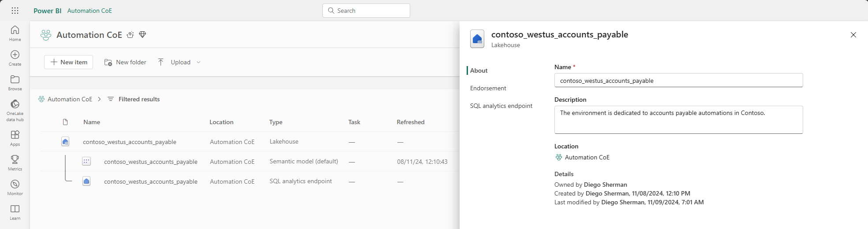The width and height of the screenshot is (868, 229).
Task: Click the lakehouse icon in details panel header
Action: (477, 39)
